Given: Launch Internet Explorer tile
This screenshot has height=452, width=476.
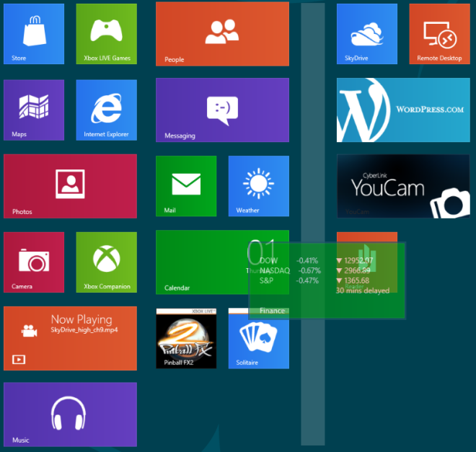Looking at the screenshot, I should (x=106, y=110).
